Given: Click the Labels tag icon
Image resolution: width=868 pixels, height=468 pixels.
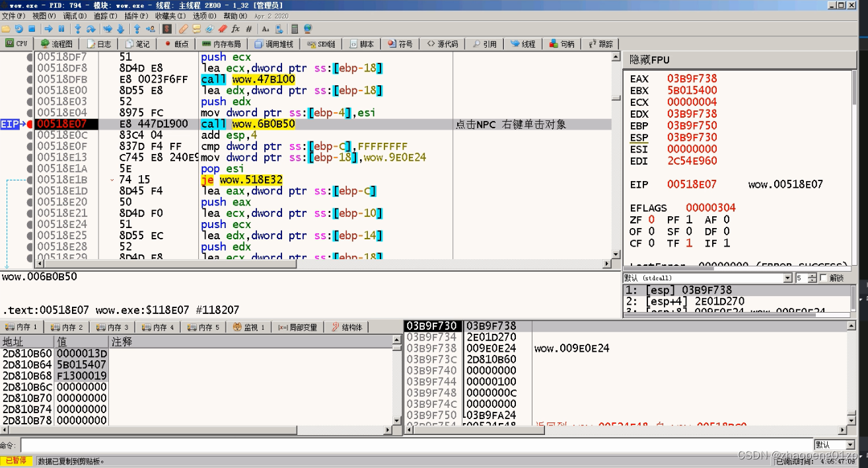Looking at the screenshot, I should click(x=209, y=29).
